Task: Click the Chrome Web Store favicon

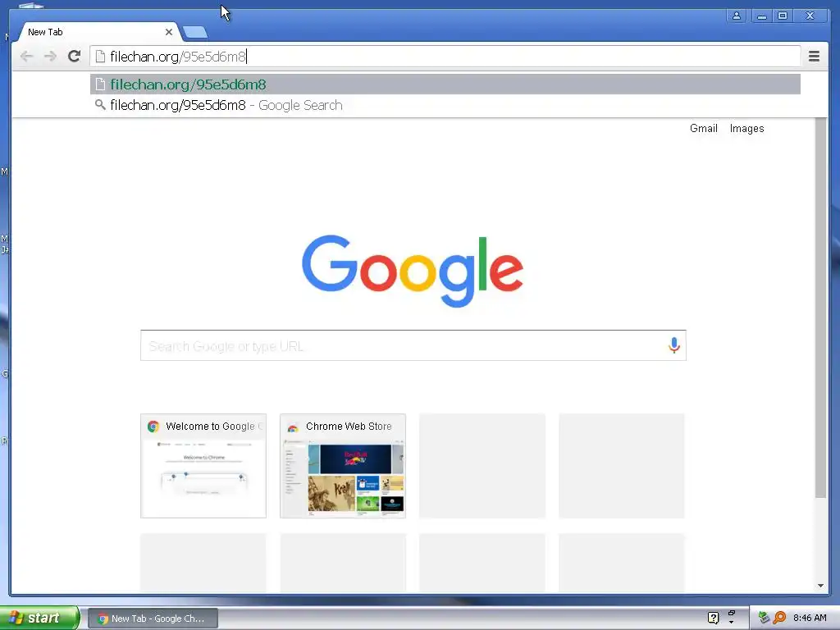Action: tap(293, 427)
